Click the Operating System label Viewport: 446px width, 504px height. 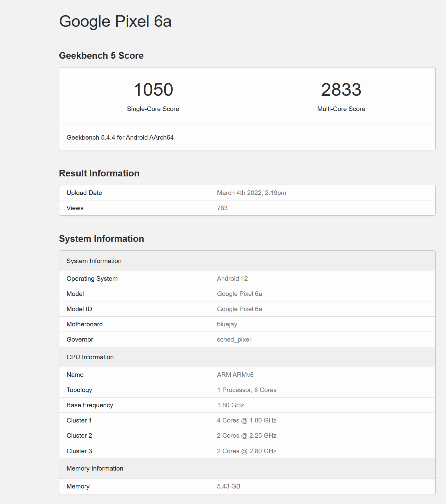[92, 279]
